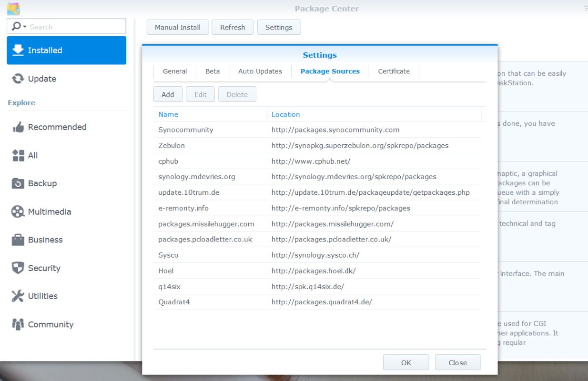Screen dimensions: 588x381
Task: Switch to the Beta tab
Action: click(213, 71)
